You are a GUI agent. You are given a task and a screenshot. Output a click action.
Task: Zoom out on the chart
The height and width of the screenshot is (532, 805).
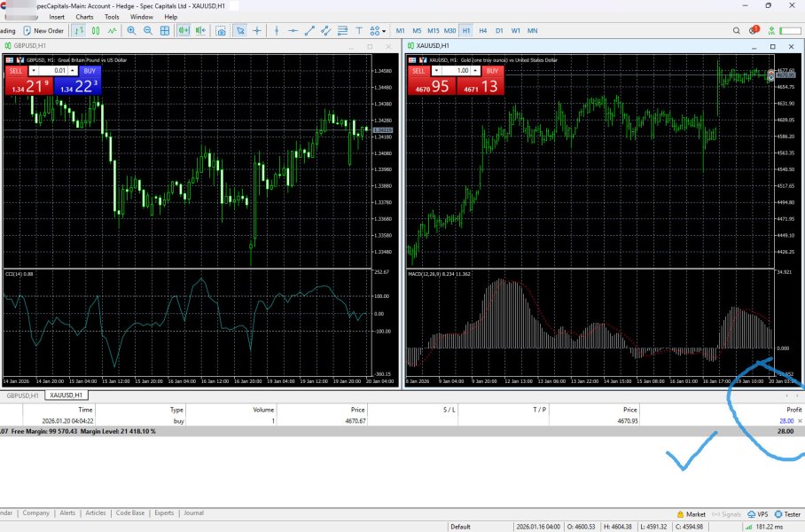[148, 30]
